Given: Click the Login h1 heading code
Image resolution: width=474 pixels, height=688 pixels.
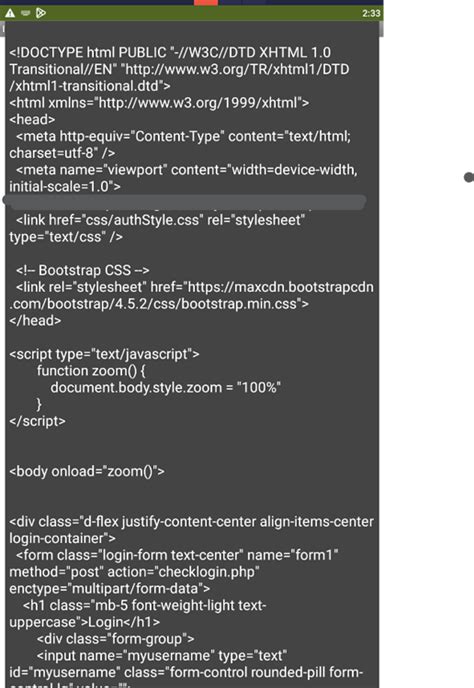Looking at the screenshot, I should coord(137,613).
